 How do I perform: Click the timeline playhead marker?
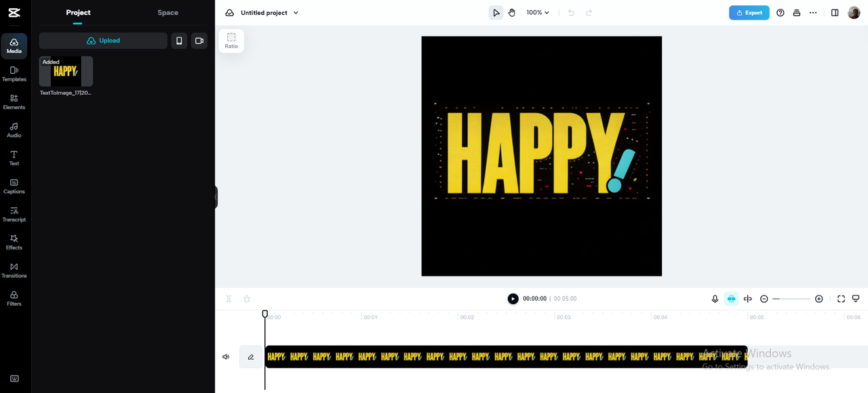pyautogui.click(x=265, y=314)
